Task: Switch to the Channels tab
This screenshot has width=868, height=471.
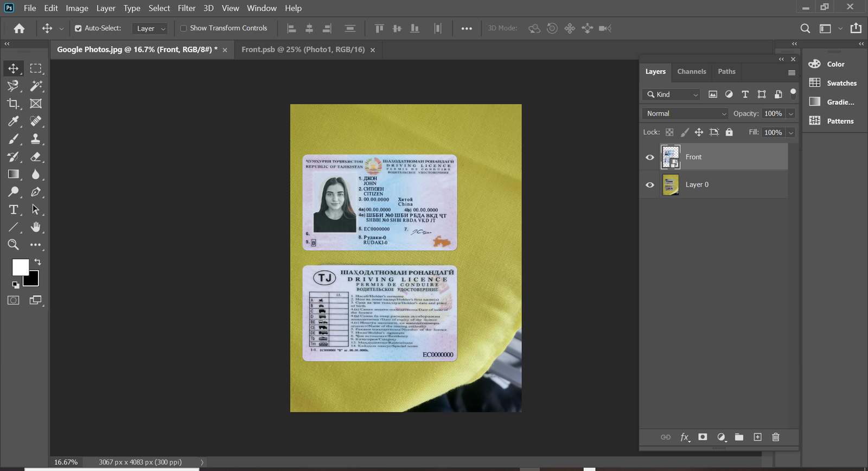Action: point(691,72)
